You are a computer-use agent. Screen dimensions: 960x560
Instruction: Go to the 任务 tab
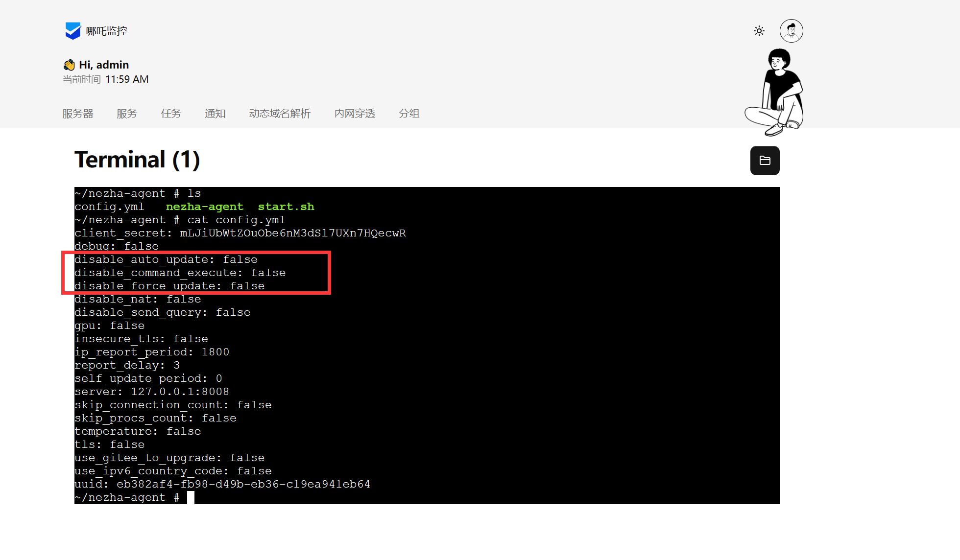click(171, 114)
